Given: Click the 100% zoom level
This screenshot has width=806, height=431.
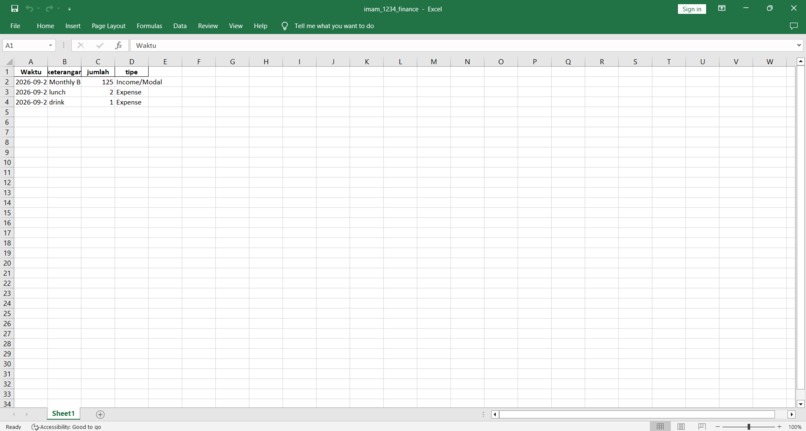Looking at the screenshot, I should pos(795,427).
